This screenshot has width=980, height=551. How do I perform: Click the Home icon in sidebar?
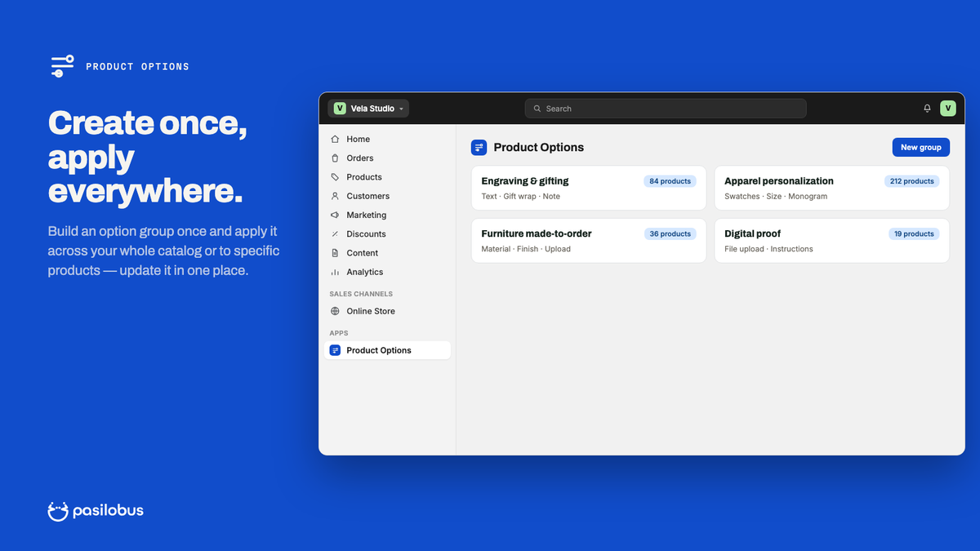[x=335, y=140]
